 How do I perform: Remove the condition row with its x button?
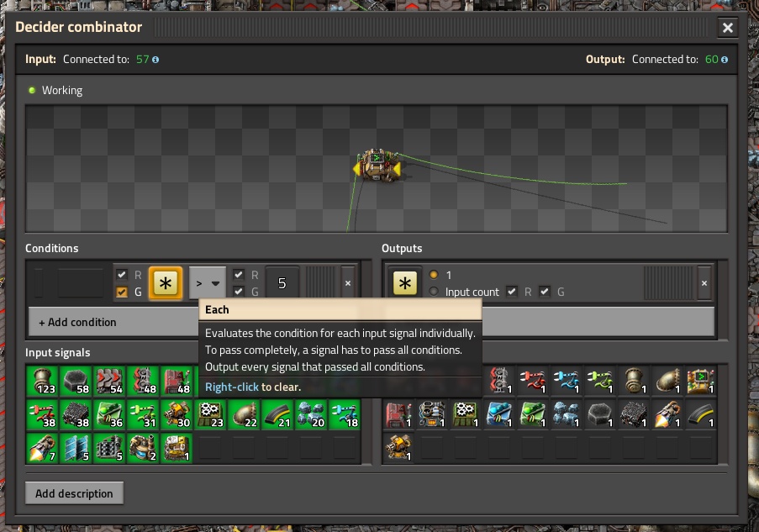pos(347,283)
